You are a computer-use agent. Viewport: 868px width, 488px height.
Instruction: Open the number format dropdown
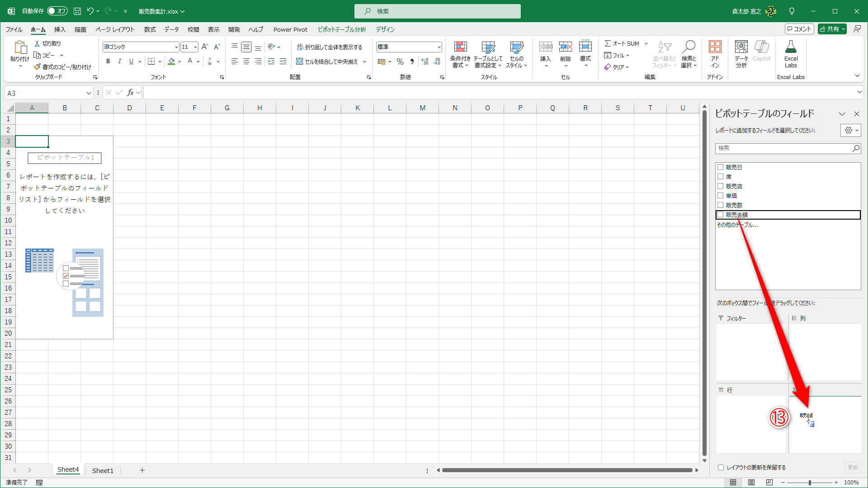[439, 47]
